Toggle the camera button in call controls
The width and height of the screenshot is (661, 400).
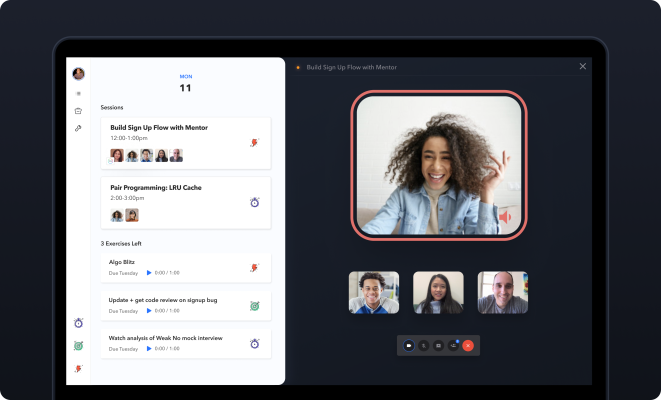(409, 345)
